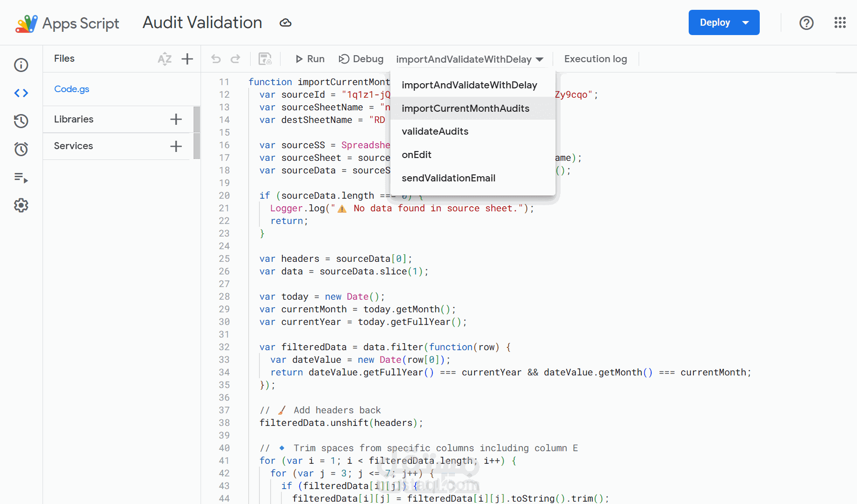
Task: Debug the selected function
Action: (x=361, y=59)
